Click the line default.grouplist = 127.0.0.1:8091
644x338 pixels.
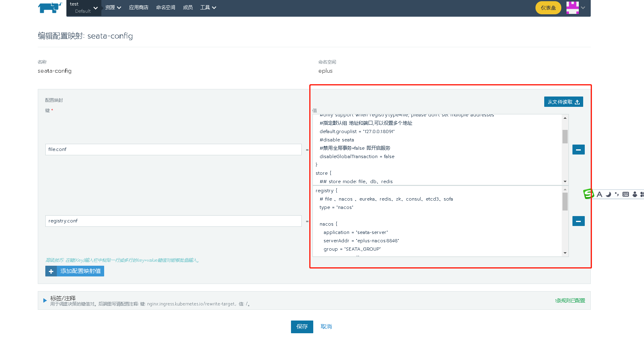point(357,131)
